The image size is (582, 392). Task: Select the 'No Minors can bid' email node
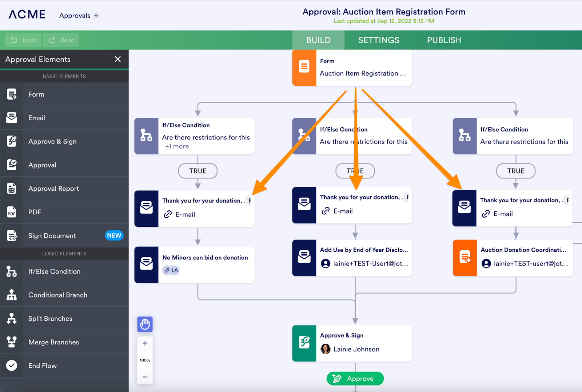194,265
